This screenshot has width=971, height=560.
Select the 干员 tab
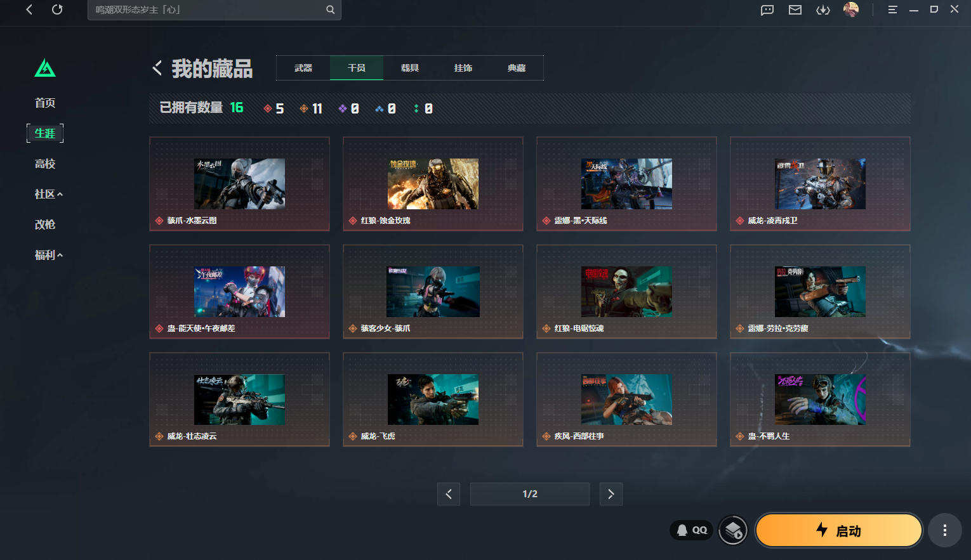tap(357, 68)
